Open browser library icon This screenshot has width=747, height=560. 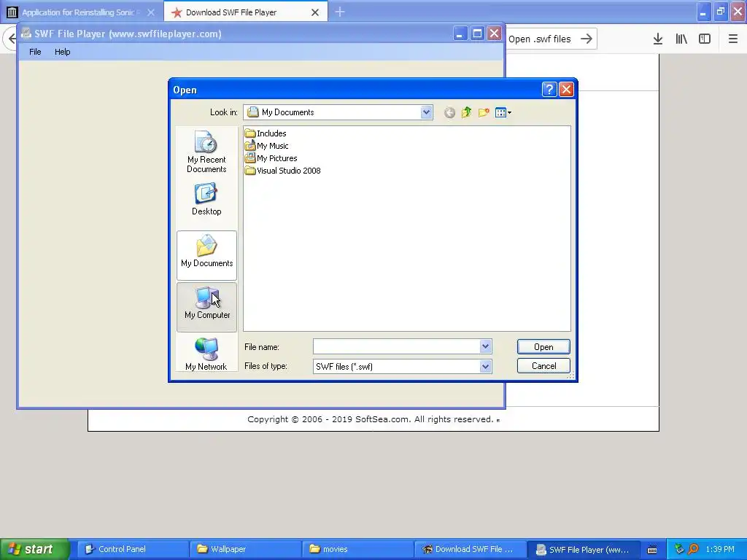point(681,39)
